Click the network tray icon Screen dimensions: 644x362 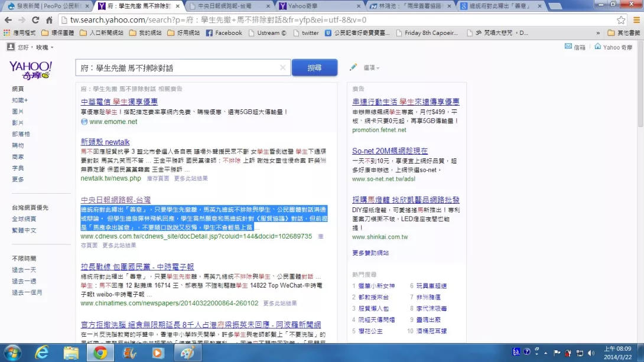(x=580, y=353)
